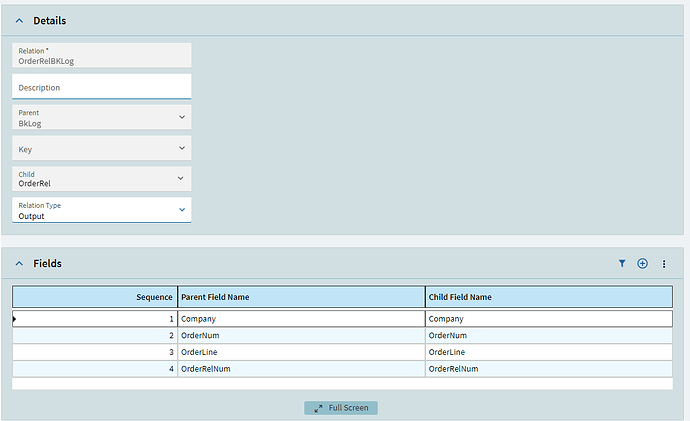
Task: Filter the Fields grid
Action: [x=622, y=264]
